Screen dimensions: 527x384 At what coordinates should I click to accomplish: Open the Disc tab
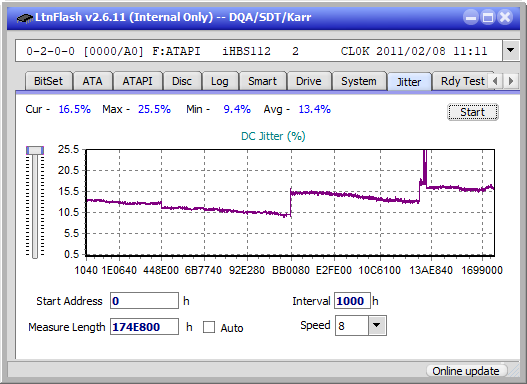click(x=182, y=81)
